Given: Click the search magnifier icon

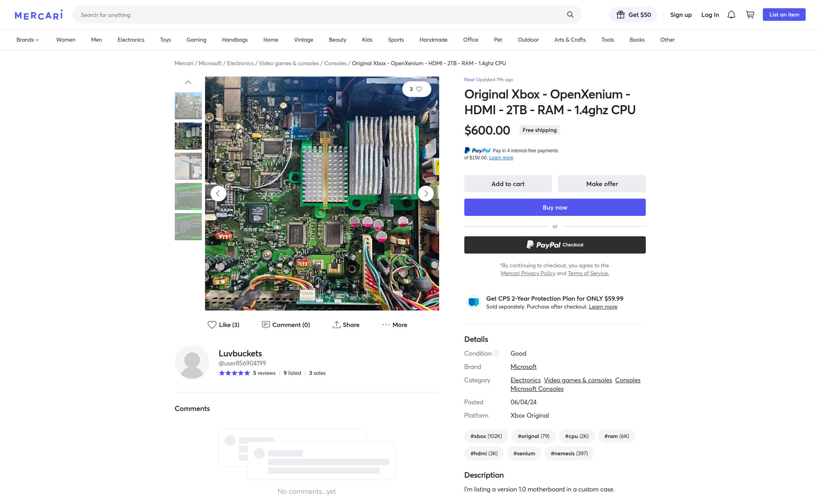Looking at the screenshot, I should coord(570,15).
